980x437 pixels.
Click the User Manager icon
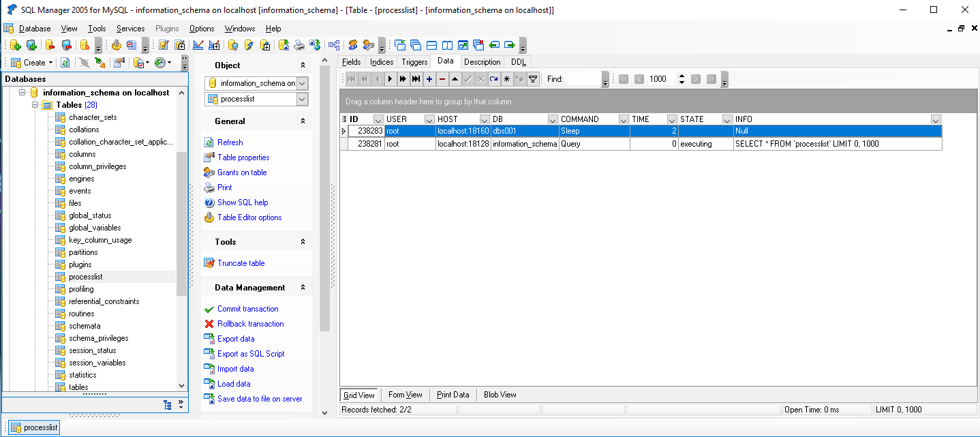(353, 45)
